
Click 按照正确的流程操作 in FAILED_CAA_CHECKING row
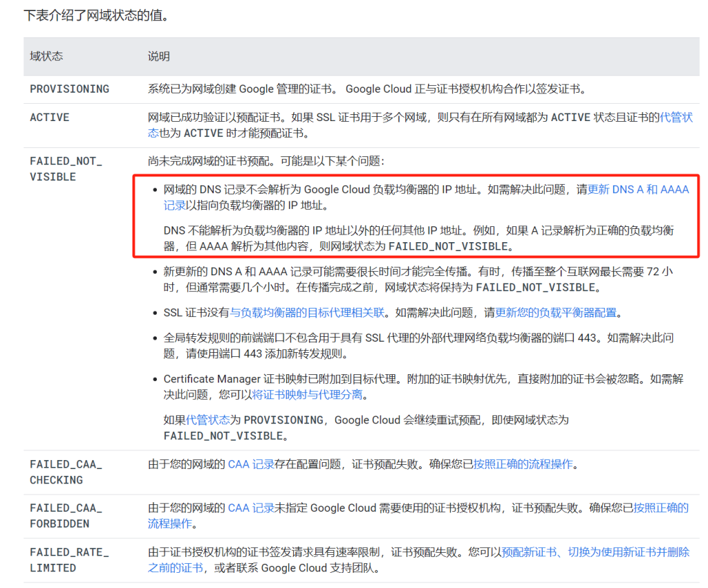(523, 464)
